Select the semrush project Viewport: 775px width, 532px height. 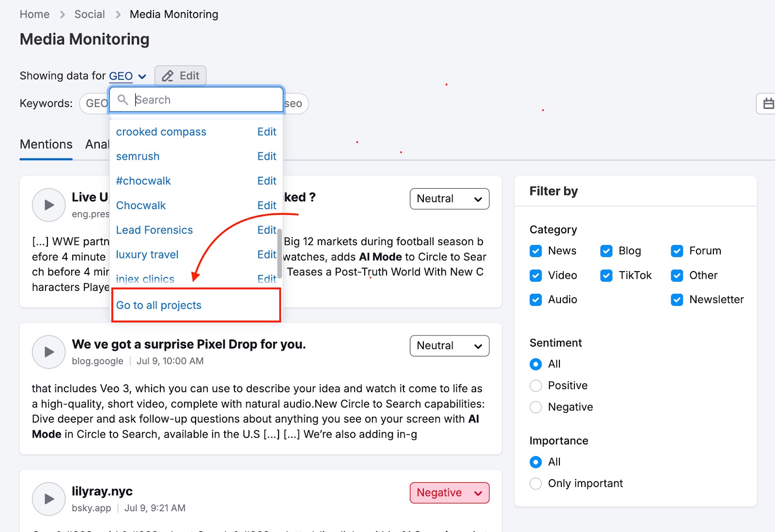[138, 156]
